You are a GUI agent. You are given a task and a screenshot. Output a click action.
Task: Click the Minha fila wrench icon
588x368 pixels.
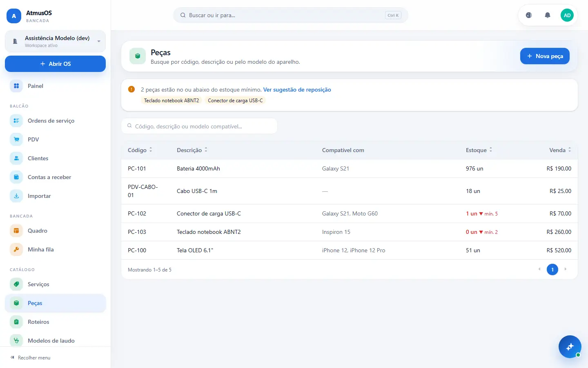coord(16,249)
